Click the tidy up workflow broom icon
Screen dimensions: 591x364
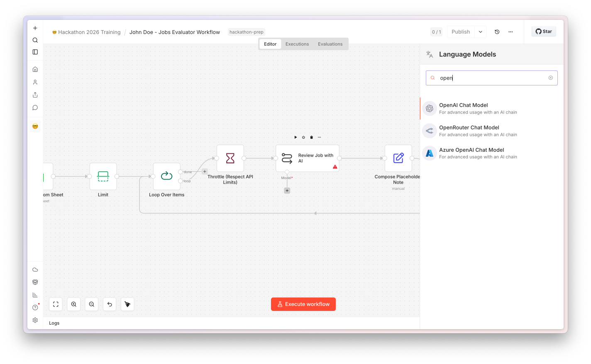127,304
